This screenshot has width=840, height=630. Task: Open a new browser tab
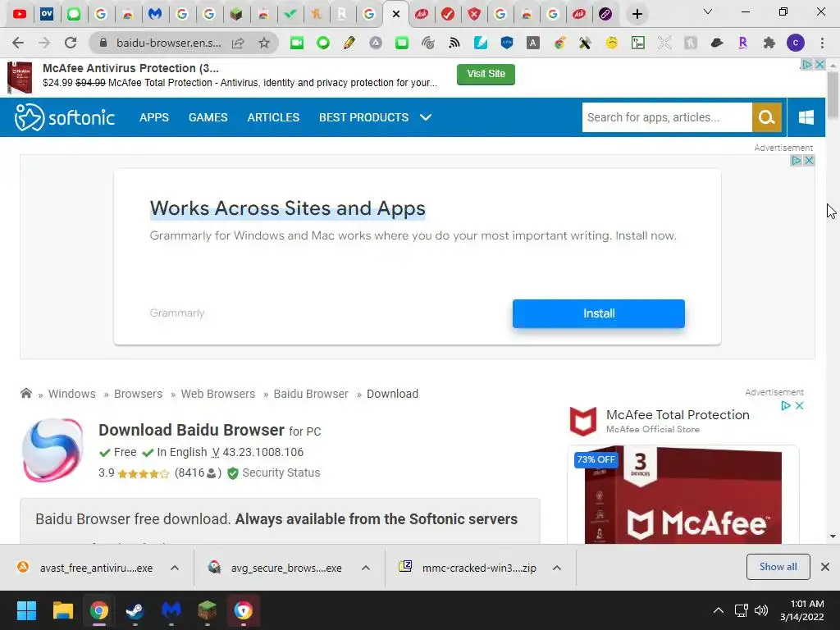[x=637, y=14]
